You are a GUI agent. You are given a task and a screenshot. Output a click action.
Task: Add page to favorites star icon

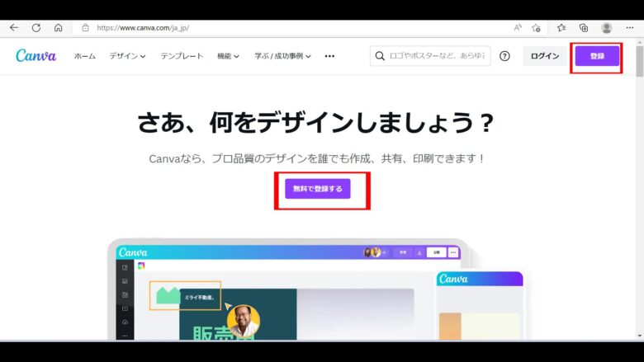[536, 28]
